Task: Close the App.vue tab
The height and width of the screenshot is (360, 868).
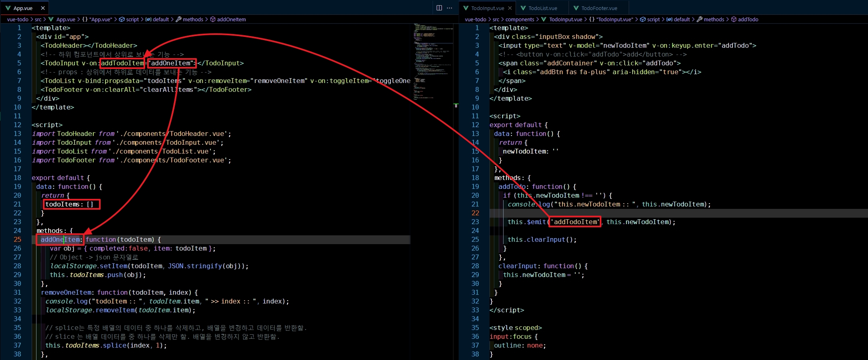Action: point(43,8)
